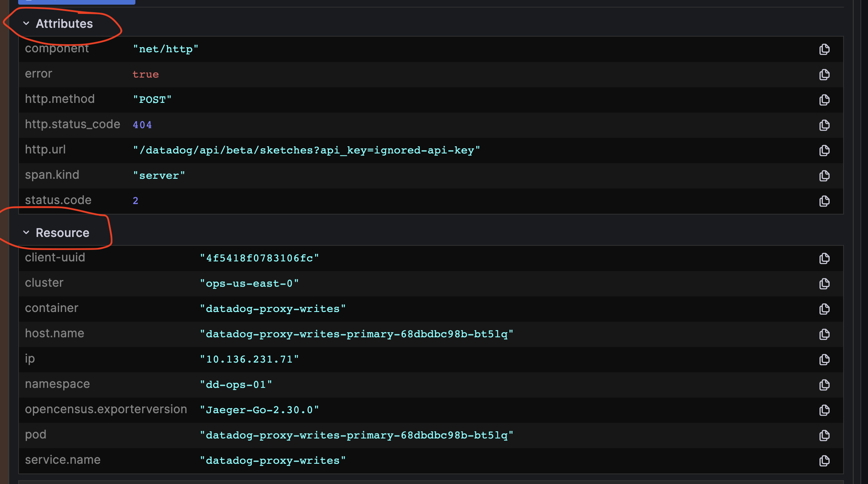Viewport: 868px width, 484px height.
Task: Copy the status.code attribute value
Action: (824, 201)
